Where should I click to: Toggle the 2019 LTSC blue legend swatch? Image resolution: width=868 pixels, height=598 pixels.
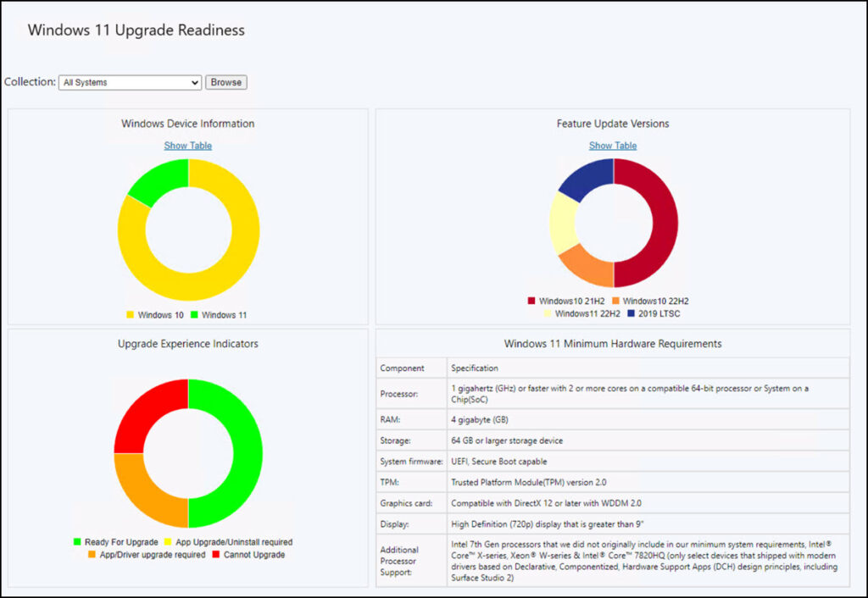(x=631, y=313)
